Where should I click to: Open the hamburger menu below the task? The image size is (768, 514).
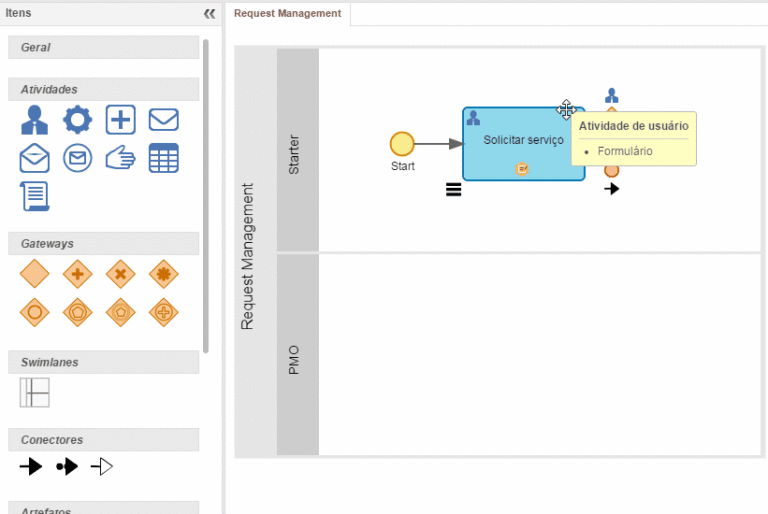click(x=453, y=189)
